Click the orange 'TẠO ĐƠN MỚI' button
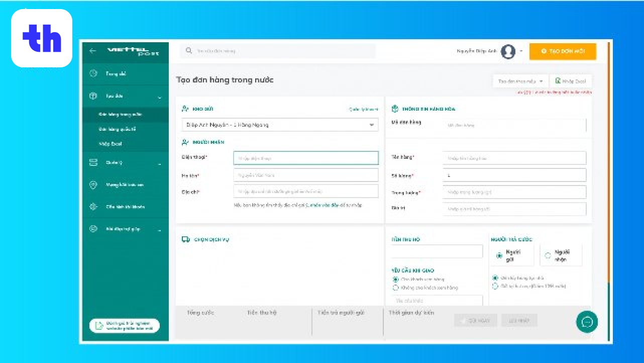This screenshot has height=363, width=644. click(563, 51)
